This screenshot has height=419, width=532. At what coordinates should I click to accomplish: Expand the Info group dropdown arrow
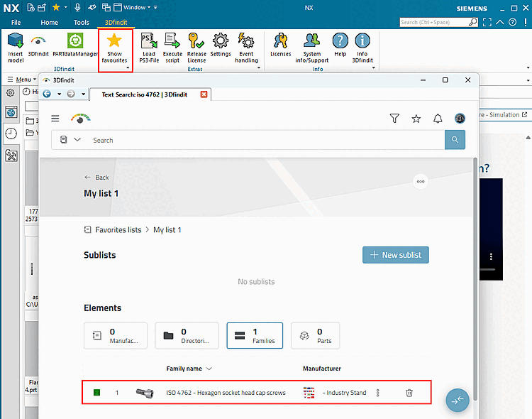pyautogui.click(x=374, y=67)
